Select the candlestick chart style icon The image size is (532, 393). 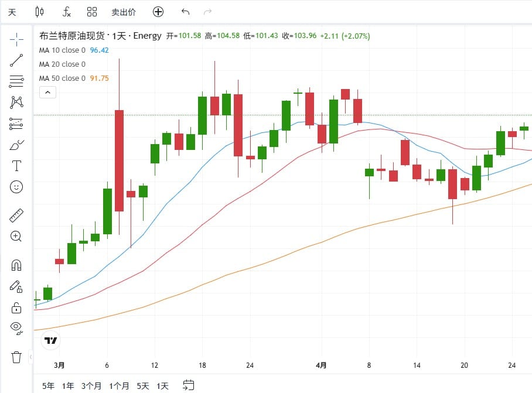(x=39, y=12)
